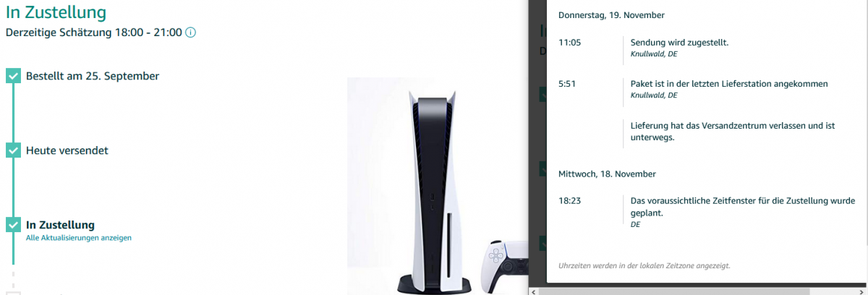Screen dimensions: 868x295
Task: Click the right arrow of the horizontal scrollbar
Action: pyautogui.click(x=863, y=291)
